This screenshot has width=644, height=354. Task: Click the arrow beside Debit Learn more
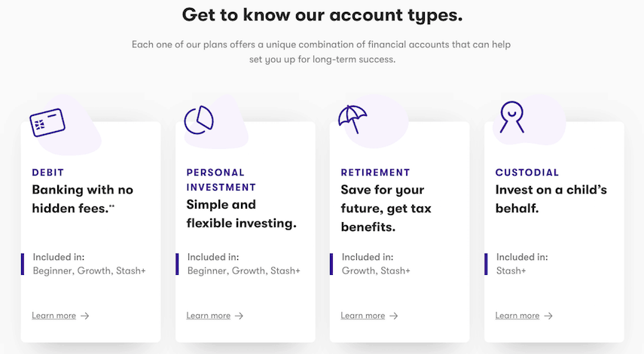84,316
